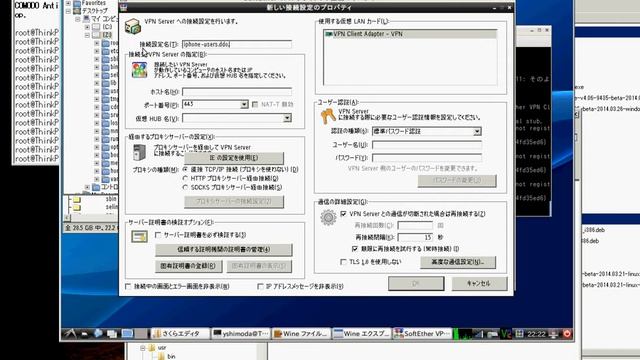Select HTTP proxy server connection radio button
The image size is (640, 360).
(185, 178)
